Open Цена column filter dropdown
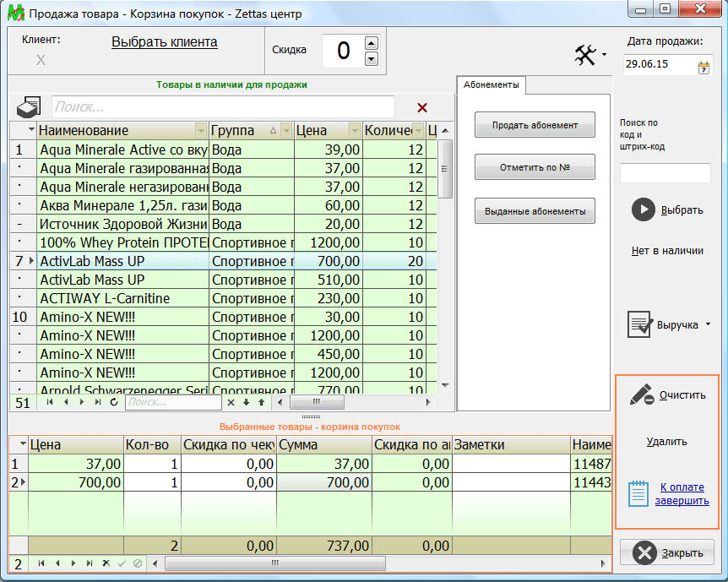Screen dimensions: 728x582 (x=355, y=131)
